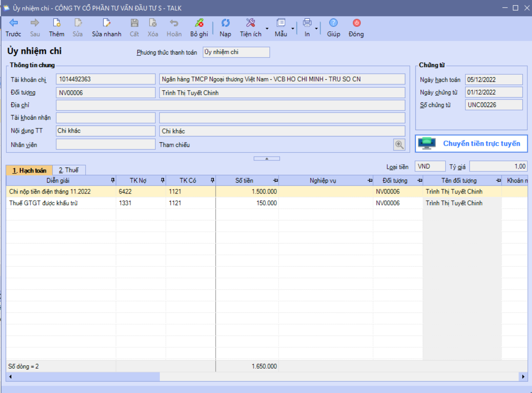Click TK Nợ cell 1331
The image size is (532, 393).
pyautogui.click(x=141, y=203)
